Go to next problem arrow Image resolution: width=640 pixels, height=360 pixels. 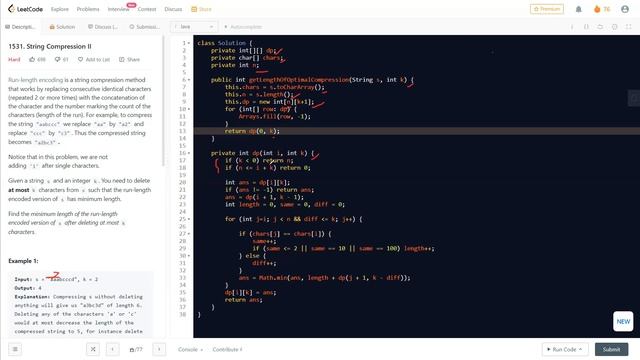tap(159, 349)
